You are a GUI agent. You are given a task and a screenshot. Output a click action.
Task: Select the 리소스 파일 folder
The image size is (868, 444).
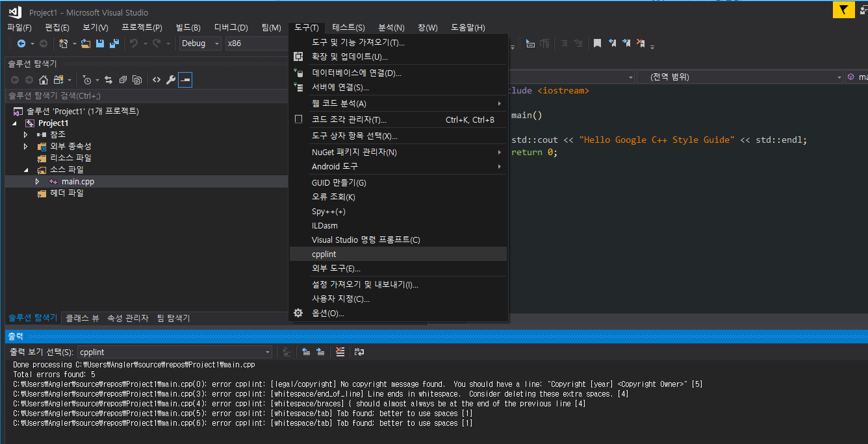[70, 158]
